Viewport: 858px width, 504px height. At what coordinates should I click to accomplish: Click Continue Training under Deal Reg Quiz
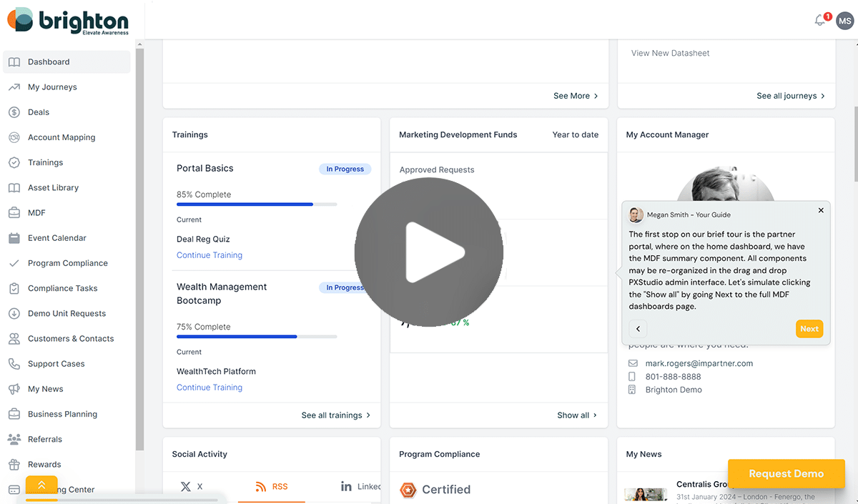click(209, 255)
